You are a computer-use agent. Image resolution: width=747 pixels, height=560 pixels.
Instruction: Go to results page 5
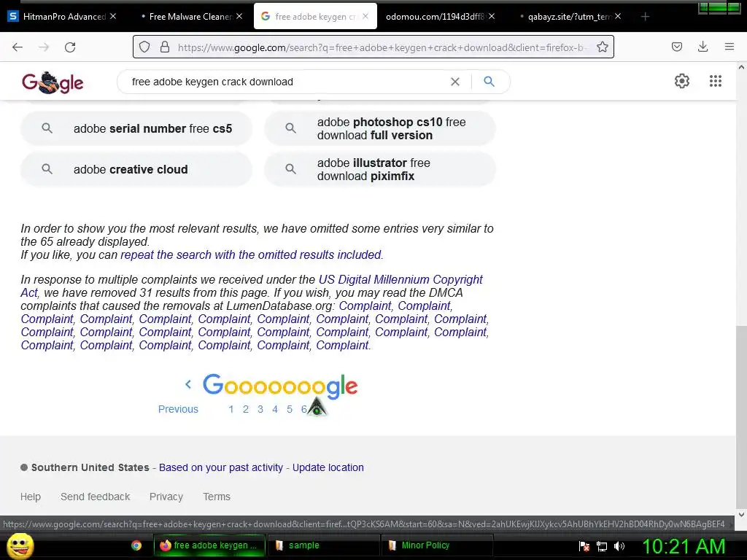pos(290,409)
